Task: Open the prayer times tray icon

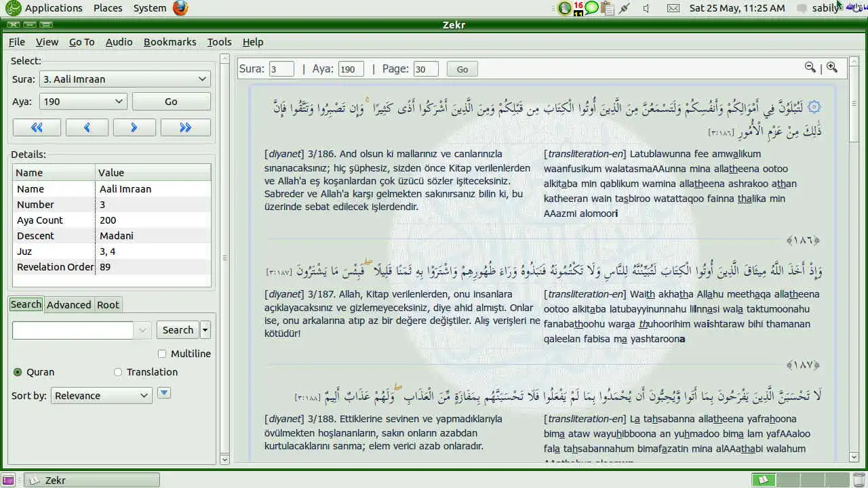Action: click(564, 8)
